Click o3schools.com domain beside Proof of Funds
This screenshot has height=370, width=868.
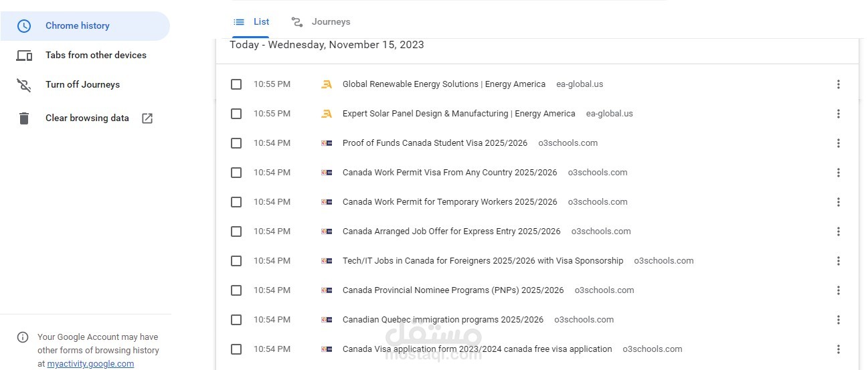pyautogui.click(x=568, y=143)
